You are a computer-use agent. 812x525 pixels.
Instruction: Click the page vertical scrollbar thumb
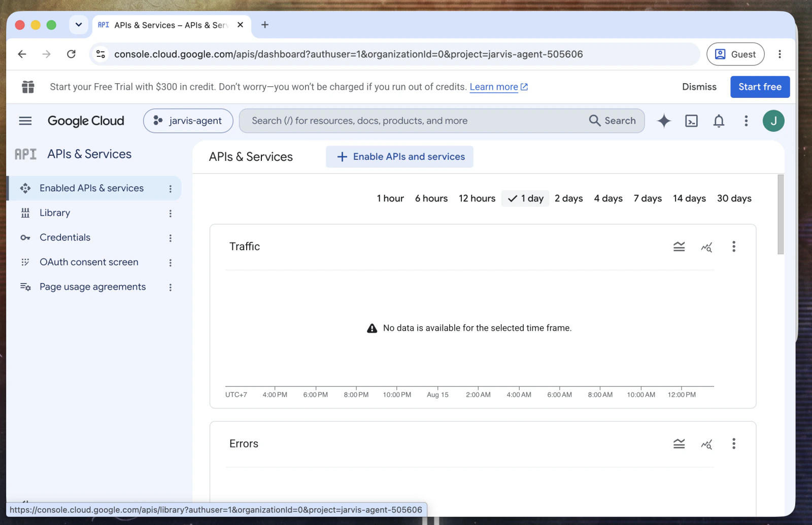(x=781, y=214)
